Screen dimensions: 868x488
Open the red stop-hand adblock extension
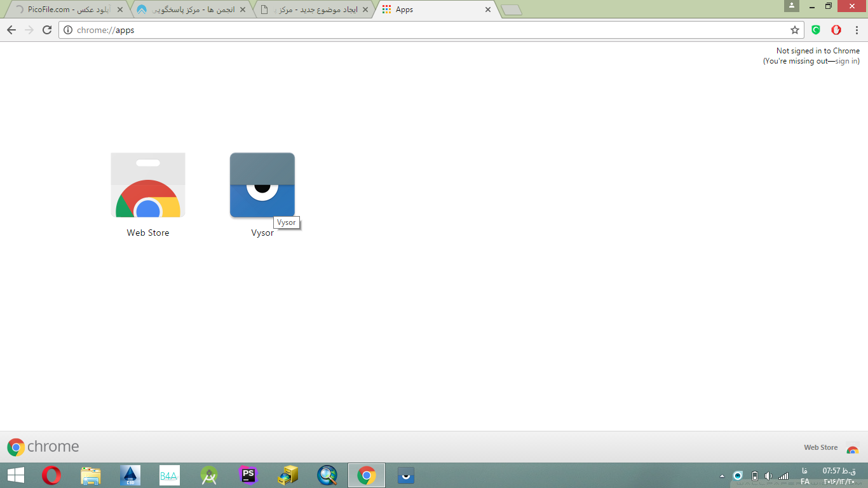coord(836,30)
